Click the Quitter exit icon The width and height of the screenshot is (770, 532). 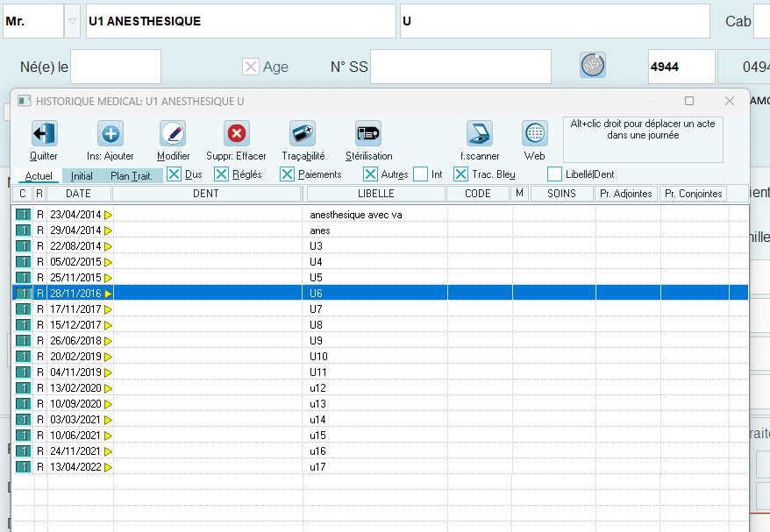click(x=44, y=134)
